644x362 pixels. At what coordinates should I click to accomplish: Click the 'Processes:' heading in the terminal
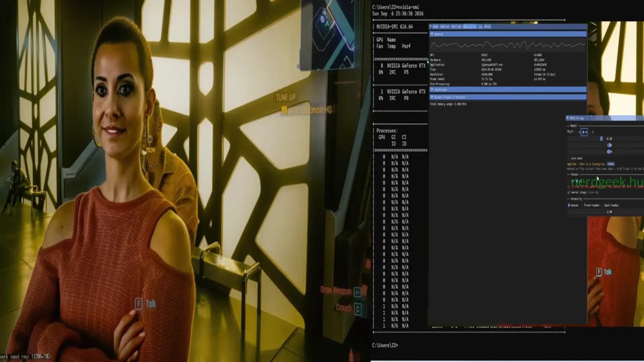387,131
